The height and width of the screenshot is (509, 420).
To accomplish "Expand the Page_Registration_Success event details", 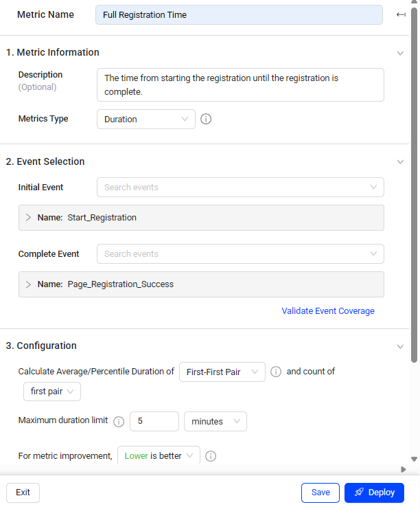I will 29,284.
